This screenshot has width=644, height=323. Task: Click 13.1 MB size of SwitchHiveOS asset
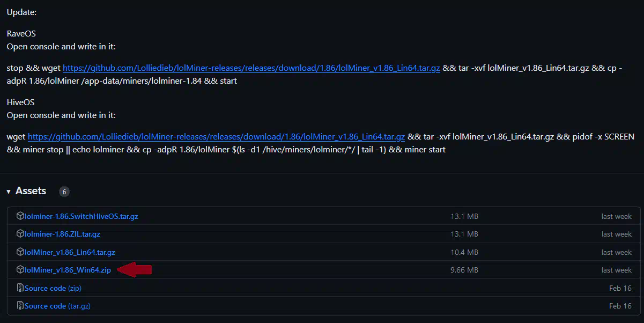click(x=464, y=217)
